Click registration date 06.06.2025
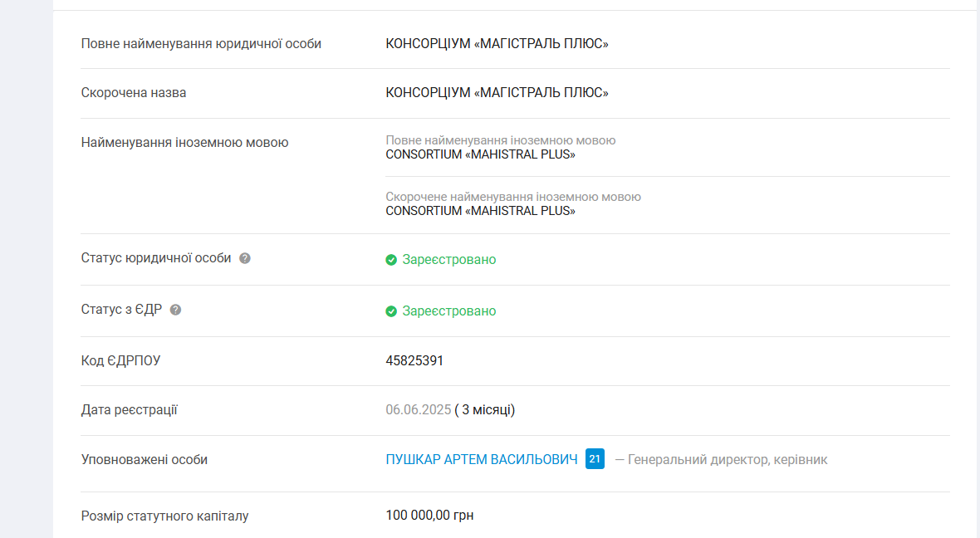980x538 pixels. pyautogui.click(x=419, y=410)
